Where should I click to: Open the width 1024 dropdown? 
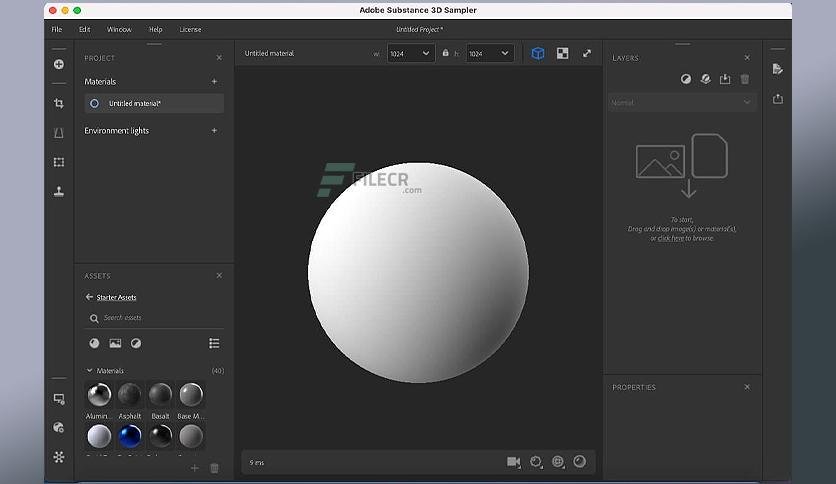(409, 53)
